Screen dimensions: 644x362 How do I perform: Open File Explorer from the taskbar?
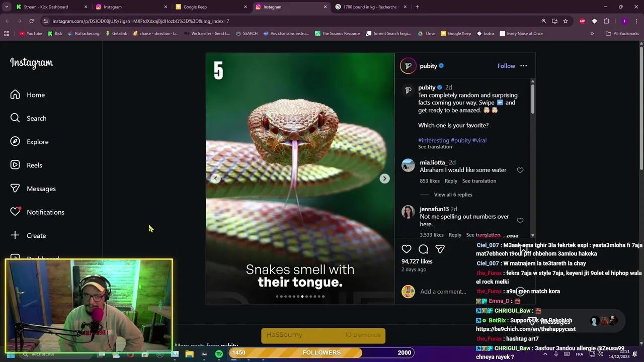tap(189, 354)
